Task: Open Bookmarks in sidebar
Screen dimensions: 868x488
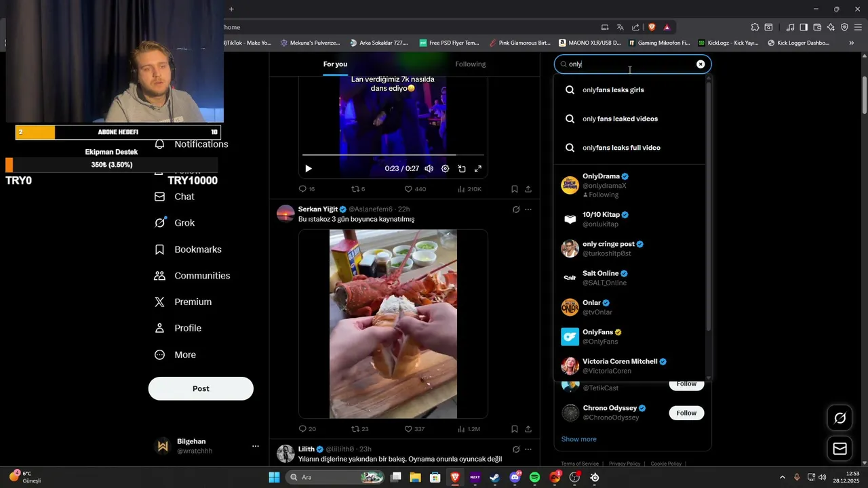Action: point(188,249)
